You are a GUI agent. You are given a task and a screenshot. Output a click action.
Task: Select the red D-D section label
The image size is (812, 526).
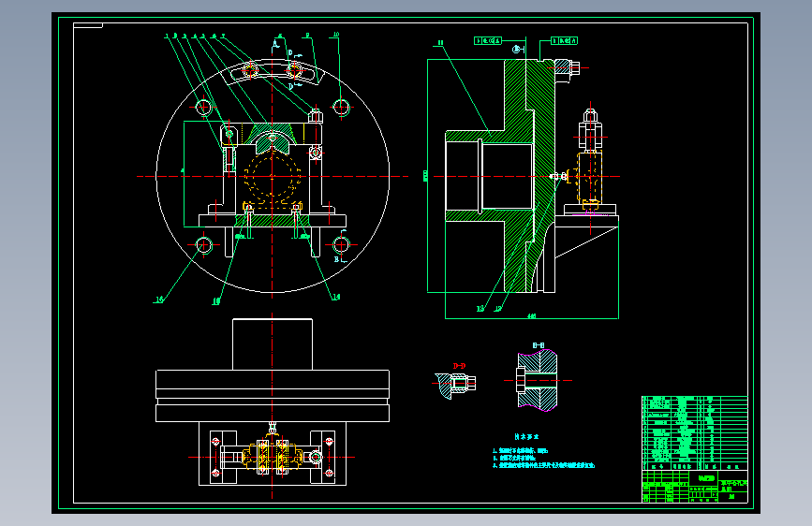coord(459,366)
